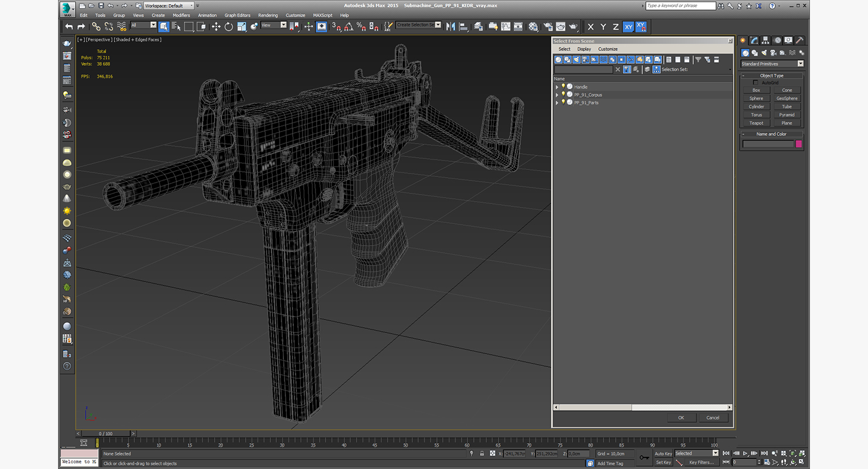Click the 0 / 100 time slider
Viewport: 868px width, 469px height.
pos(106,433)
